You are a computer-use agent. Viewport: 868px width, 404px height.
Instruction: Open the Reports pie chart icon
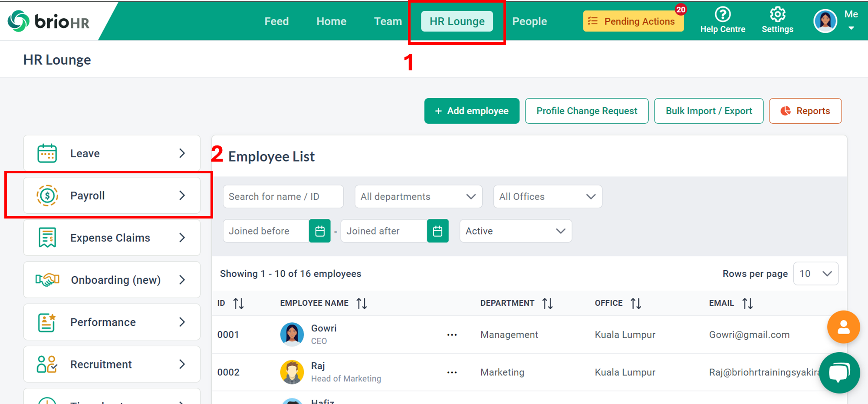point(785,111)
